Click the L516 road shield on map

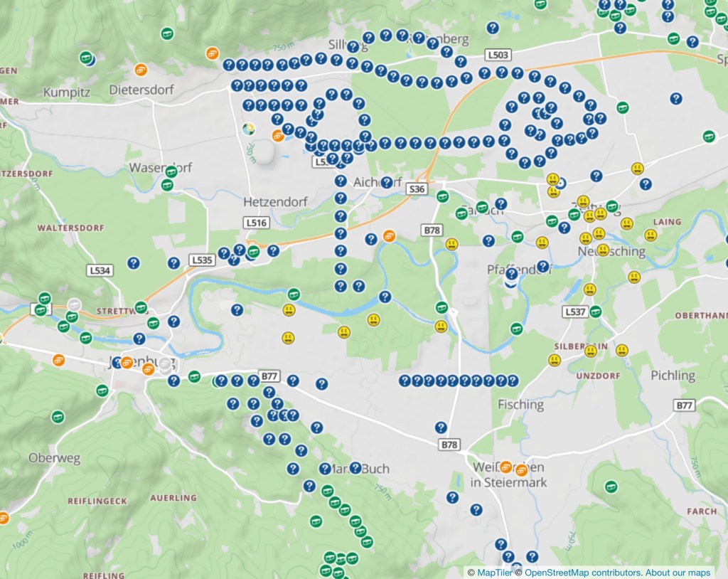256,223
